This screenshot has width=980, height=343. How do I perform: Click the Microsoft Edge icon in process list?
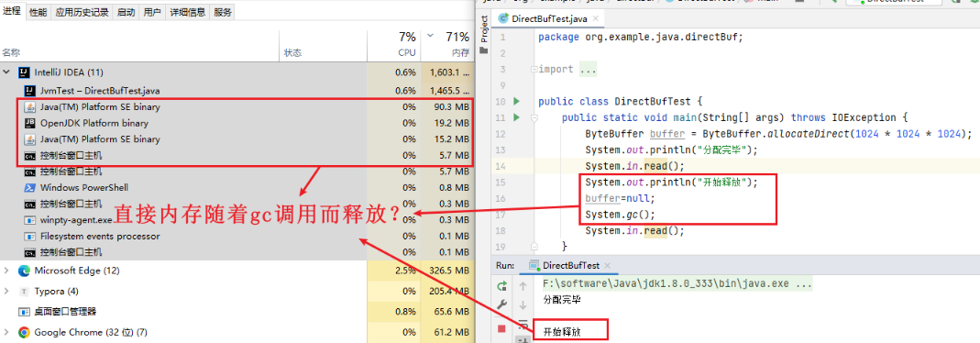25,271
